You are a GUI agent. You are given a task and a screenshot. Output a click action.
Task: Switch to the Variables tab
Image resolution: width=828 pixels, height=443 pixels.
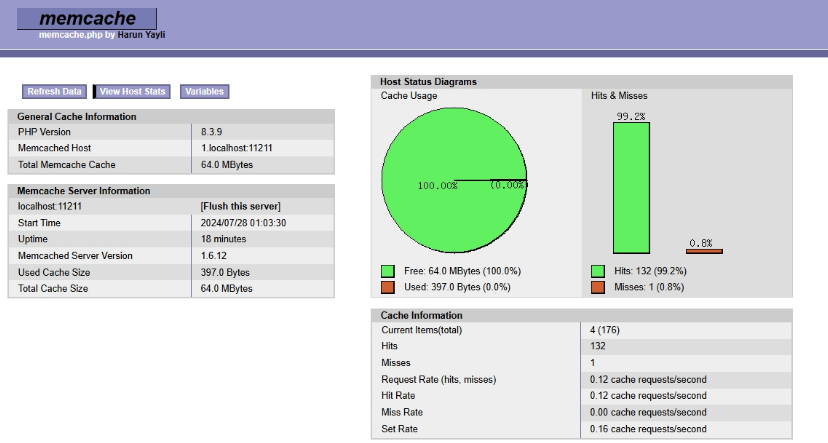point(204,91)
